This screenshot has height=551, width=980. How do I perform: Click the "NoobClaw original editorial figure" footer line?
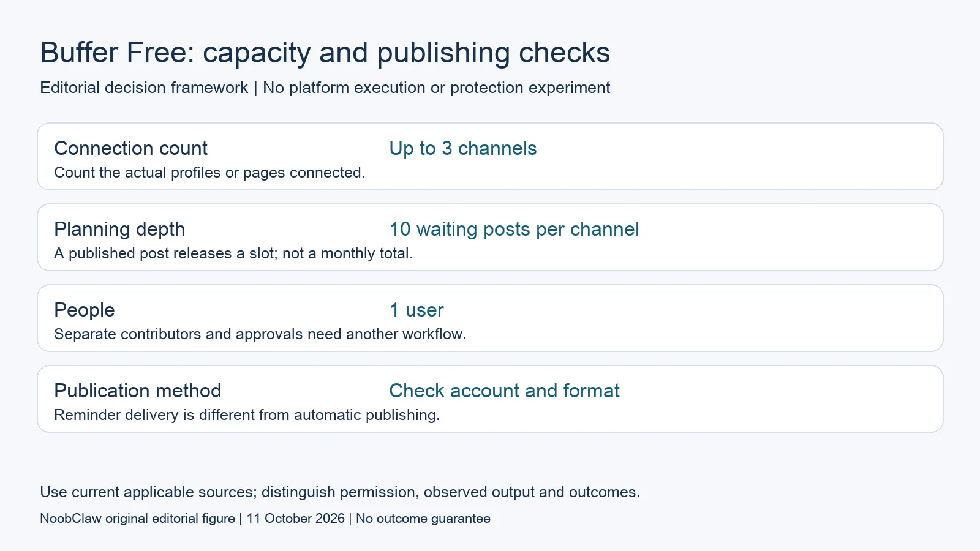pos(265,519)
